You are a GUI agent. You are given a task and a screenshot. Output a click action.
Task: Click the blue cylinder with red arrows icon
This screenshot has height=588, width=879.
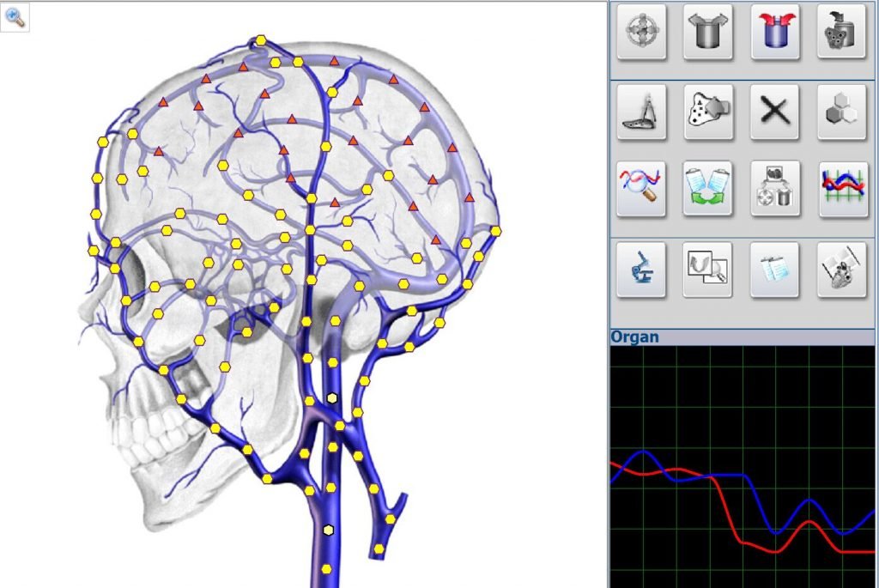tap(775, 32)
